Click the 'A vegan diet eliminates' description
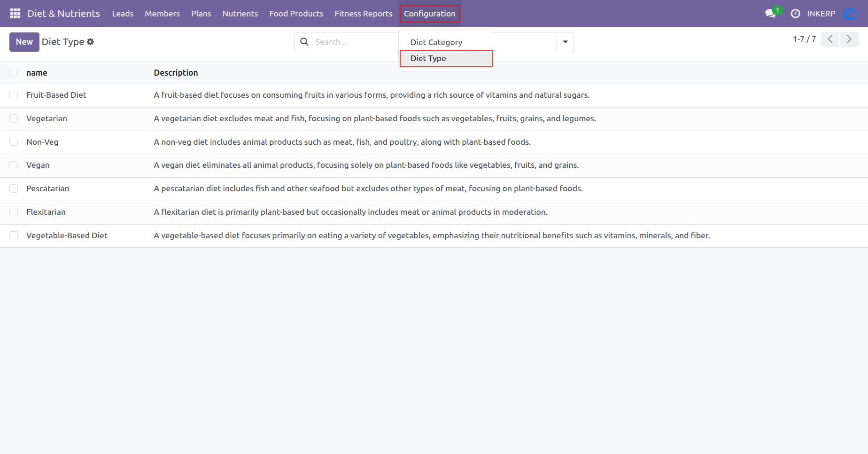 tap(366, 165)
